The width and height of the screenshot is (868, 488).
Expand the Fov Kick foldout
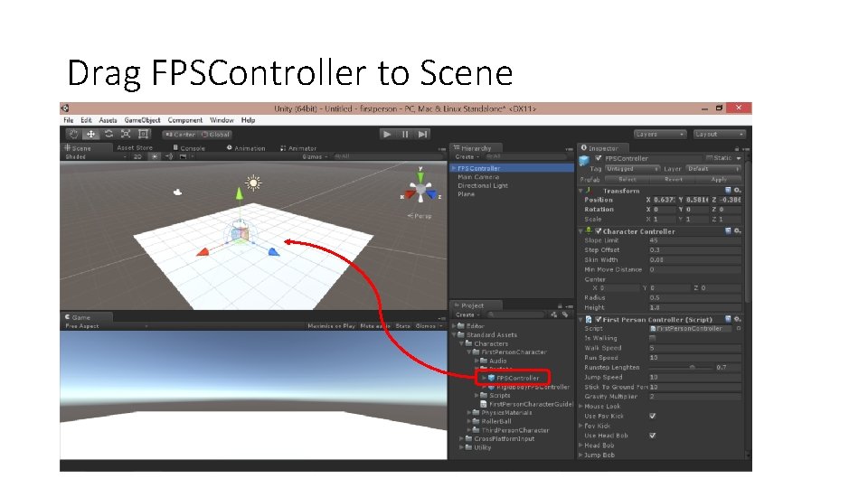pyautogui.click(x=580, y=426)
